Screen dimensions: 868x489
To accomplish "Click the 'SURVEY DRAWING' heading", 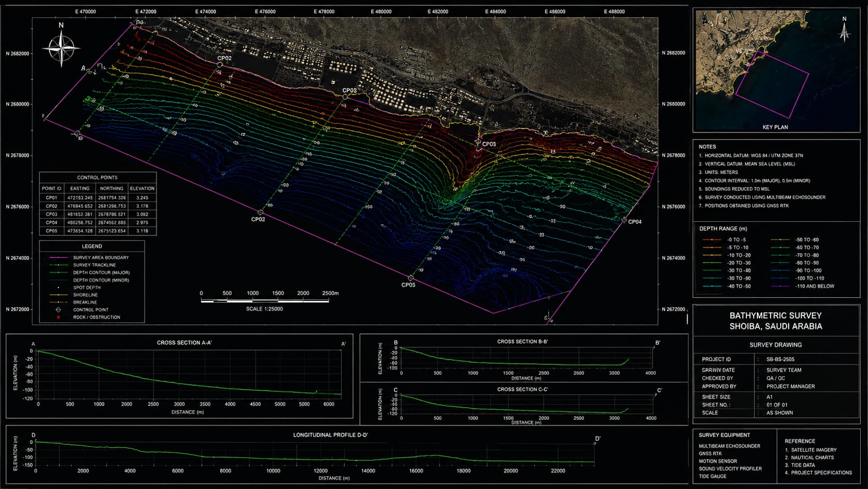I will click(776, 345).
